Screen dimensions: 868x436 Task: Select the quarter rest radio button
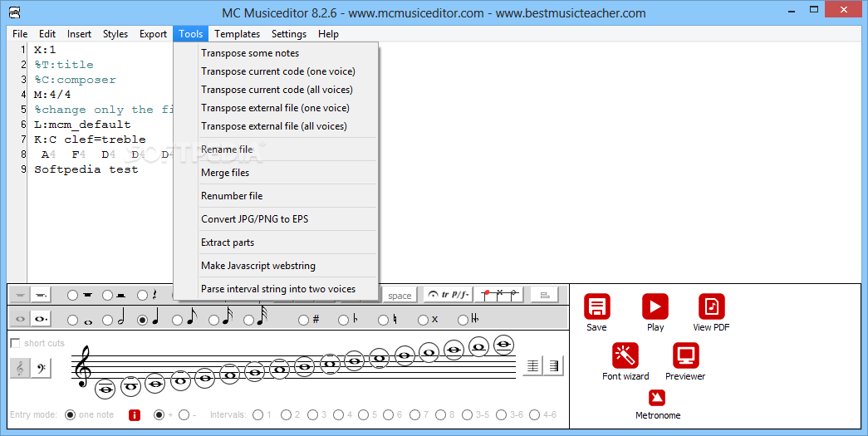(x=142, y=296)
